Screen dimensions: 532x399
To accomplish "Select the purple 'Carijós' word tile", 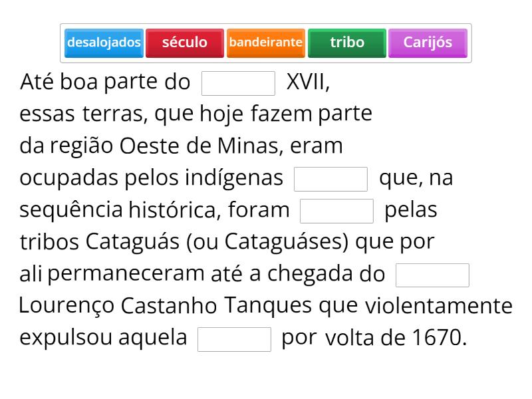I will (x=428, y=43).
